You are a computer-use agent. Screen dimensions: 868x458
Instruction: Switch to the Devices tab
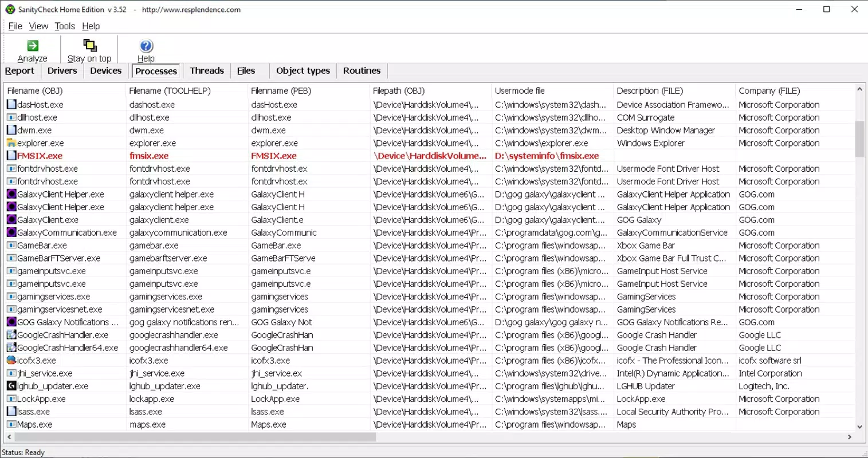[106, 70]
